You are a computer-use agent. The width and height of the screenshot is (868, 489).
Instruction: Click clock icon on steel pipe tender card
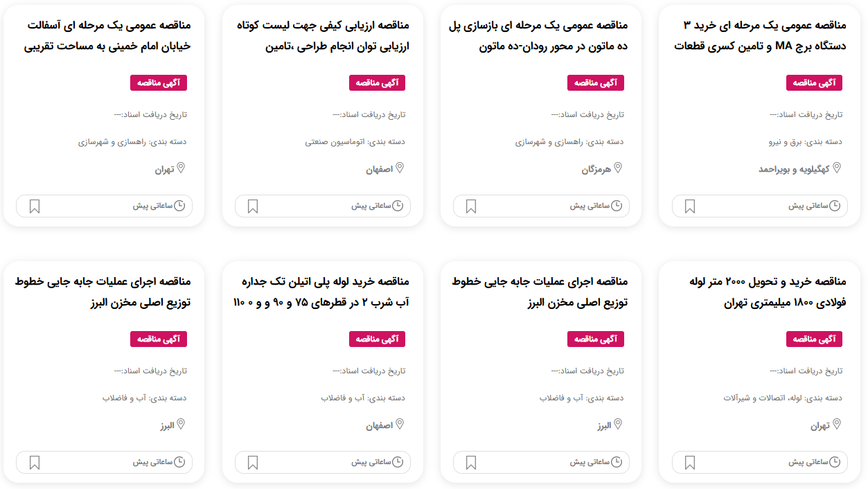[x=835, y=462]
